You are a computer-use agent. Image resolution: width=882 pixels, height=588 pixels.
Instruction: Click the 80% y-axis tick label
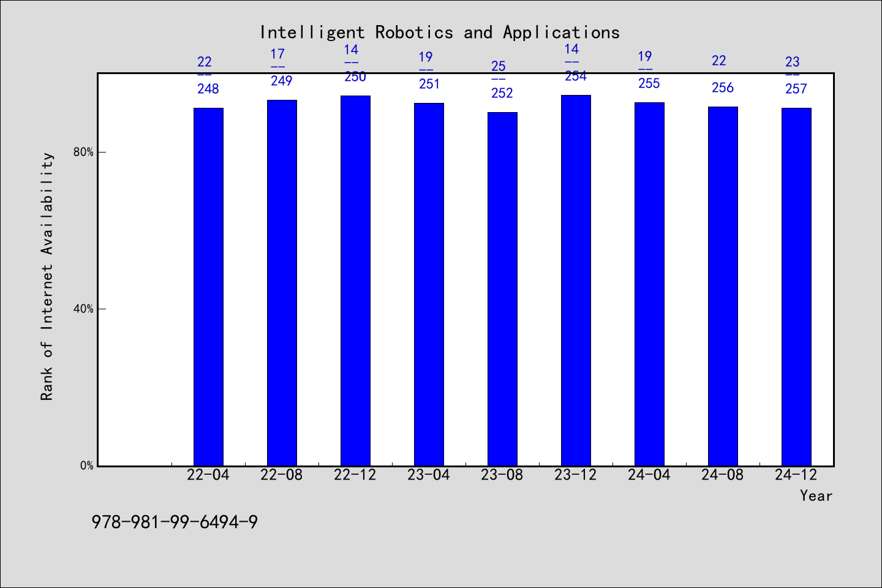pos(83,152)
